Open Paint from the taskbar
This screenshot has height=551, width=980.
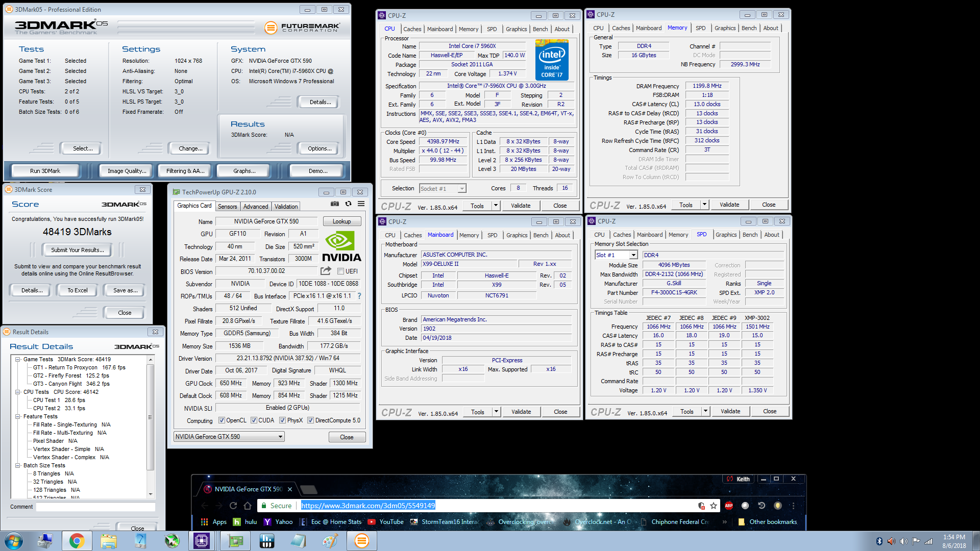330,541
